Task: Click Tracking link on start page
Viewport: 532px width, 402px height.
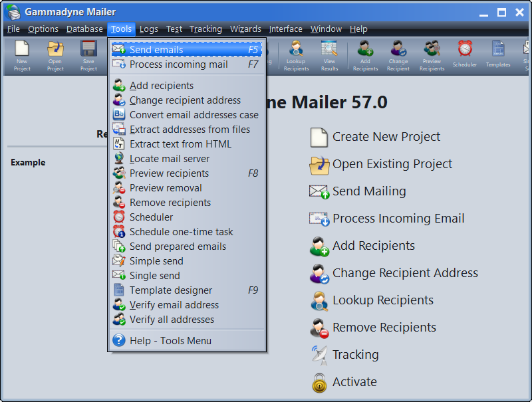Action: tap(355, 355)
